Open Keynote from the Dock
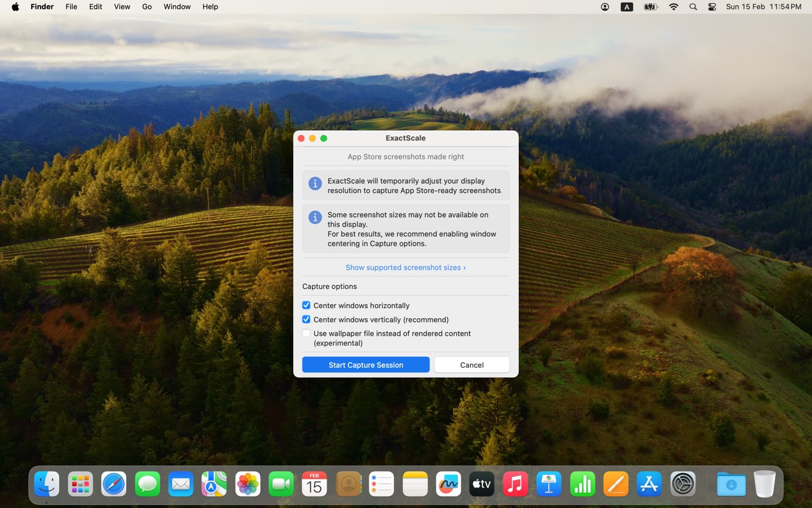The height and width of the screenshot is (508, 812). point(549,485)
